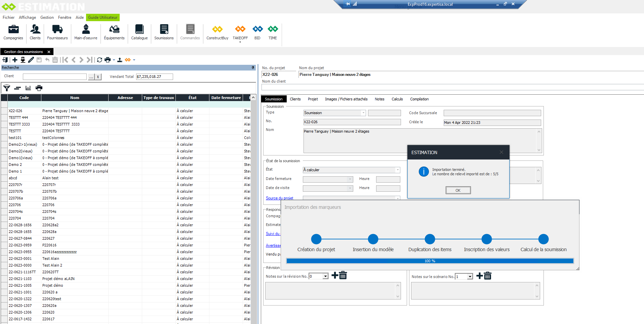The width and height of the screenshot is (644, 324).
Task: Click the refresh icon in the toolbar
Action: 99,60
